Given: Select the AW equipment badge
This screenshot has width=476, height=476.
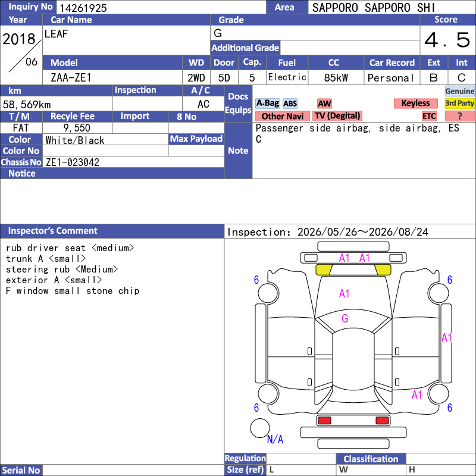Looking at the screenshot, I should pos(324,104).
